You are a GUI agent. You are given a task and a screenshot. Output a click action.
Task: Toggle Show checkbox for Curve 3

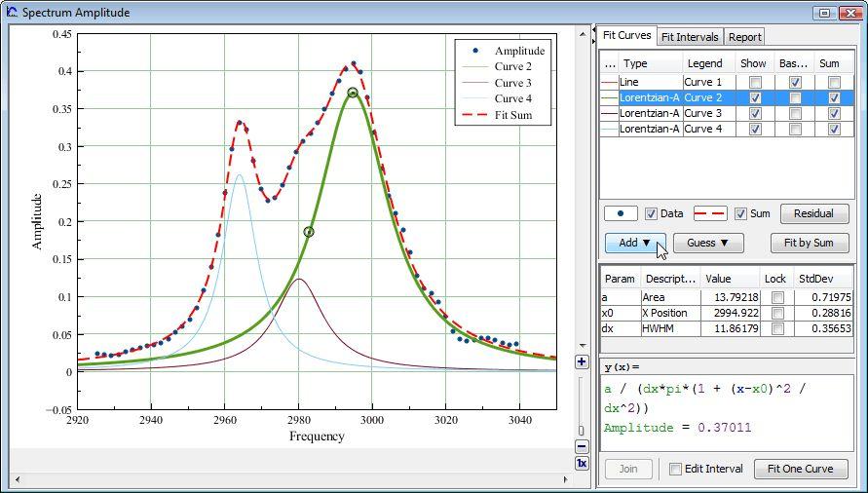click(x=755, y=113)
